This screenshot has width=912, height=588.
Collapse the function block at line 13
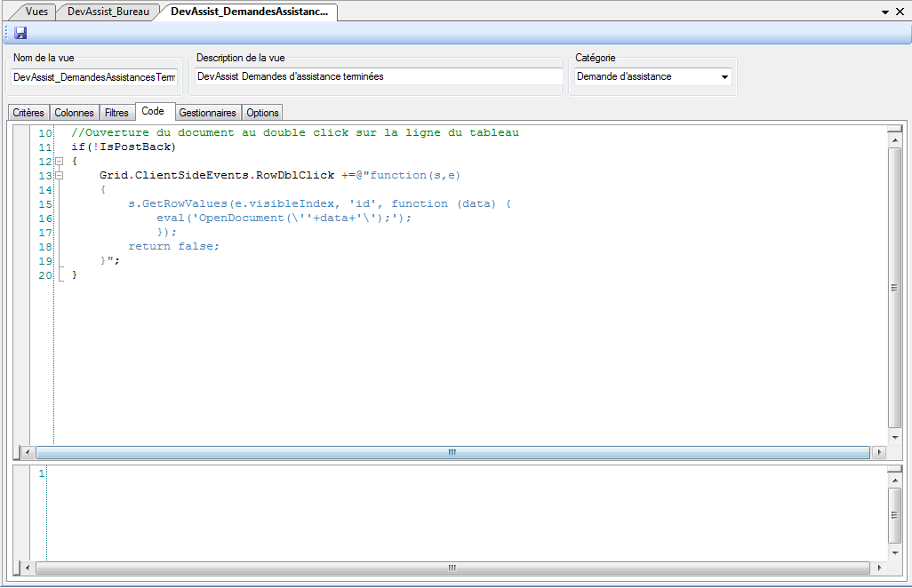coord(59,176)
